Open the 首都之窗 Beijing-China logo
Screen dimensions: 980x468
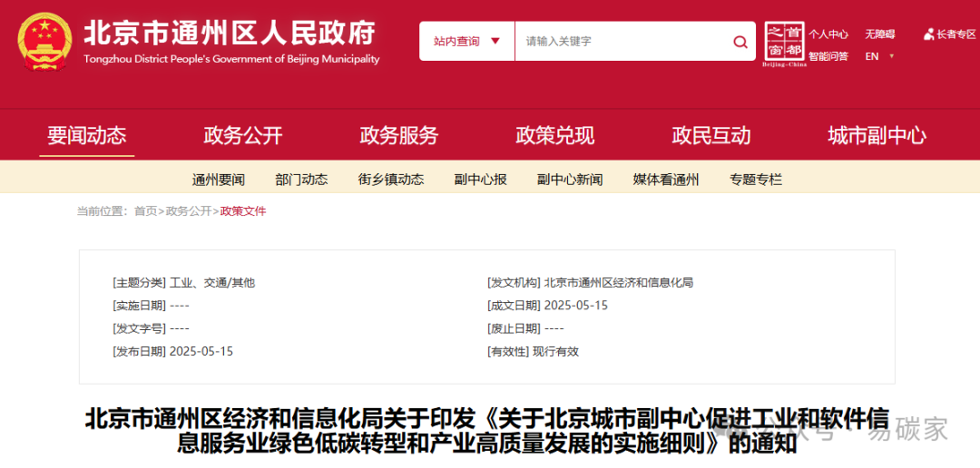(x=784, y=44)
